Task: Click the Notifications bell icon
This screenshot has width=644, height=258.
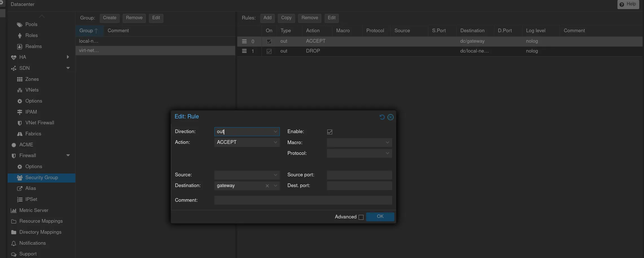Action: pyautogui.click(x=14, y=243)
